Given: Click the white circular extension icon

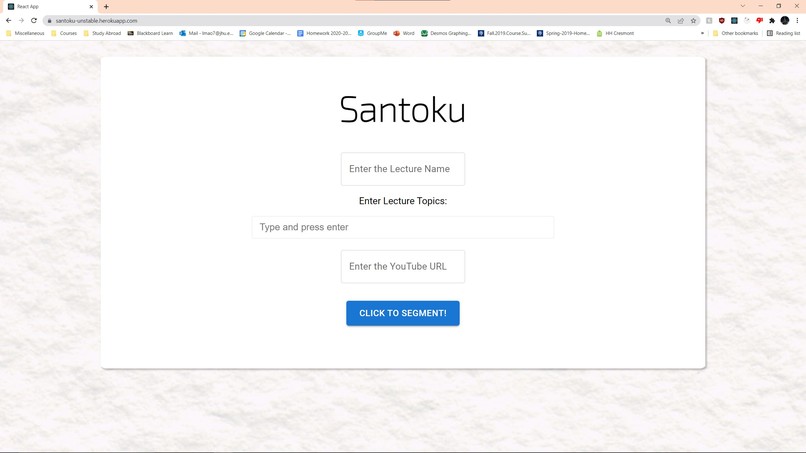Looking at the screenshot, I should [747, 21].
